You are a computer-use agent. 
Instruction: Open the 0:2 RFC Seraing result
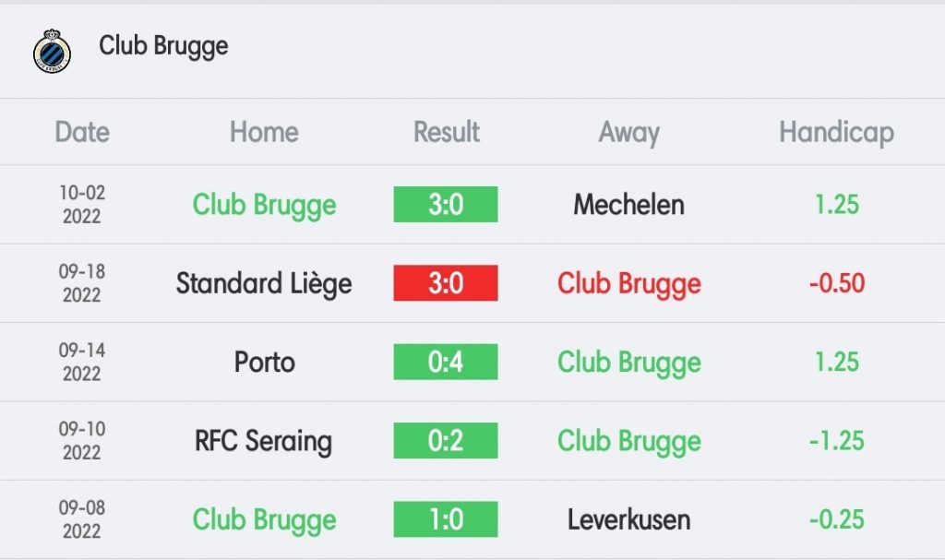coord(446,441)
